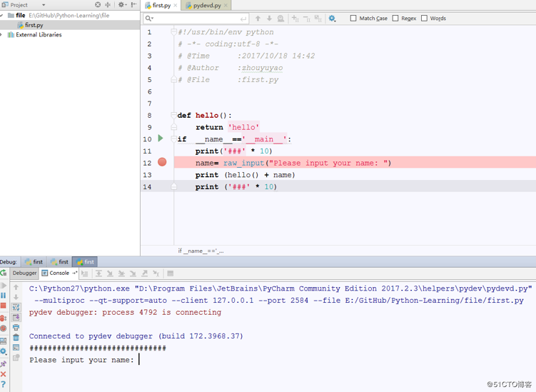
Task: Click the Evaluate Expression calculator icon
Action: pyautogui.click(x=171, y=273)
